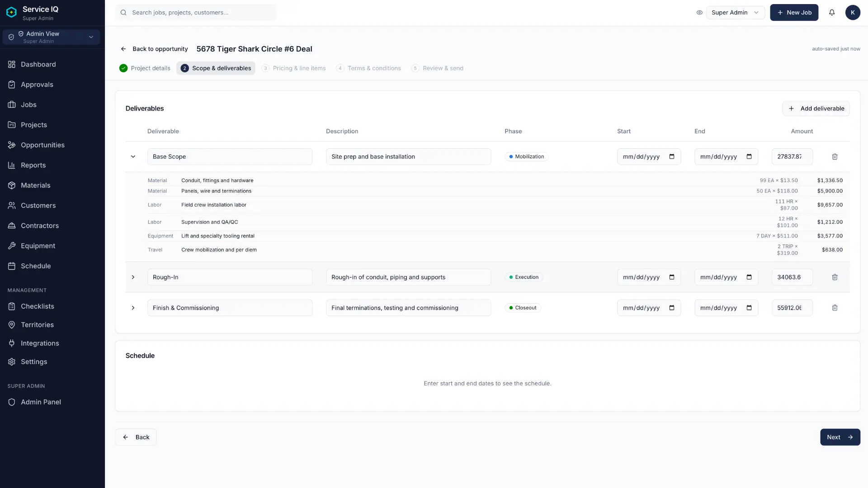Viewport: 868px width, 488px height.
Task: Expand the Rough-In row
Action: 133,277
